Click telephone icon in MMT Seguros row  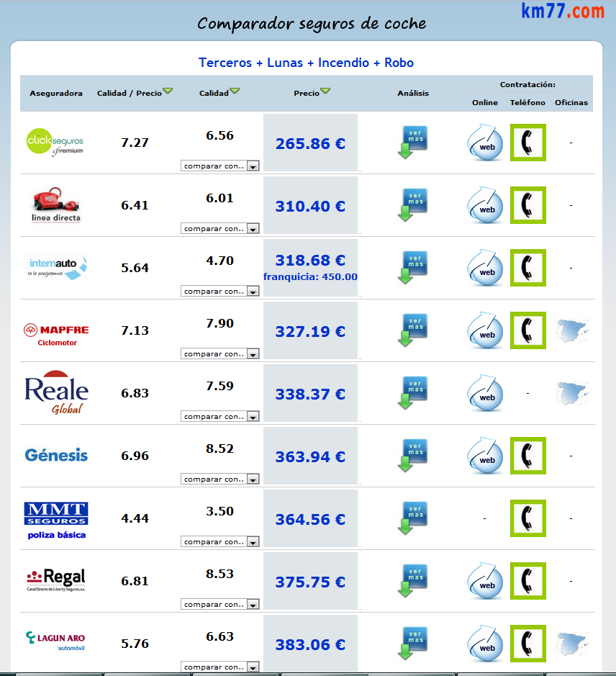pos(527,518)
